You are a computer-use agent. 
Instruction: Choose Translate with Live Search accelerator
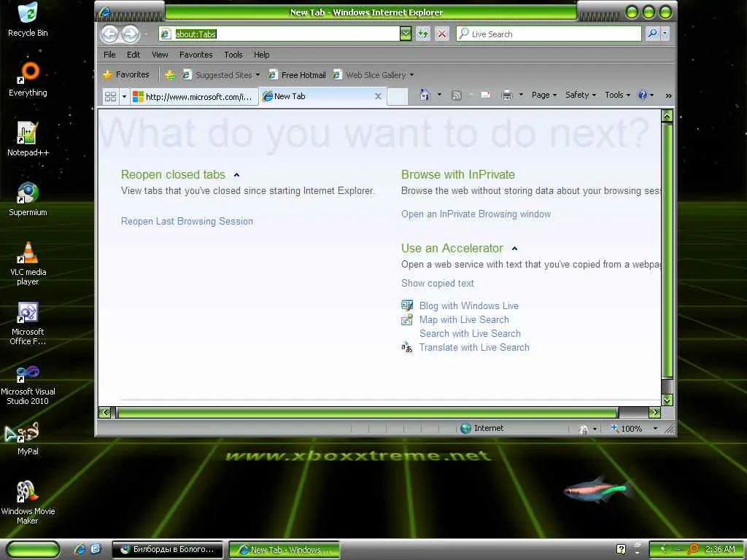point(474,347)
